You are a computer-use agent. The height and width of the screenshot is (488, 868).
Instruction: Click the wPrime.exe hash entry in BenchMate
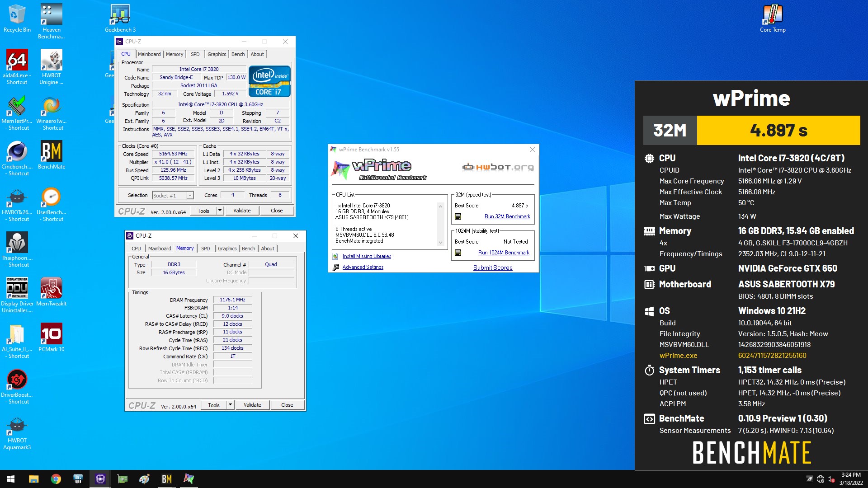pyautogui.click(x=772, y=356)
